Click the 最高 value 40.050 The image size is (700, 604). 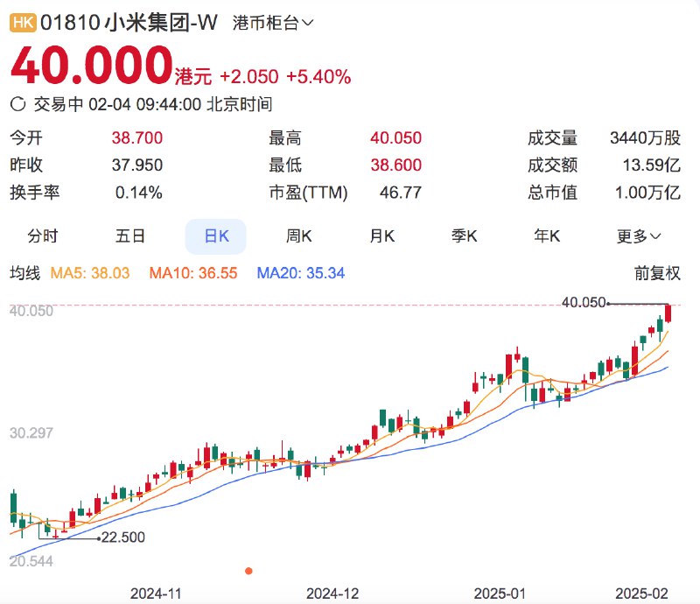point(396,138)
